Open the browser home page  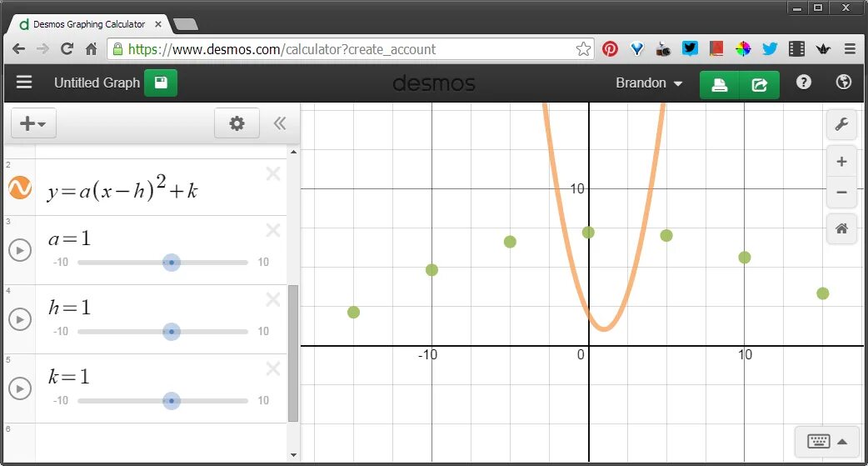point(92,48)
